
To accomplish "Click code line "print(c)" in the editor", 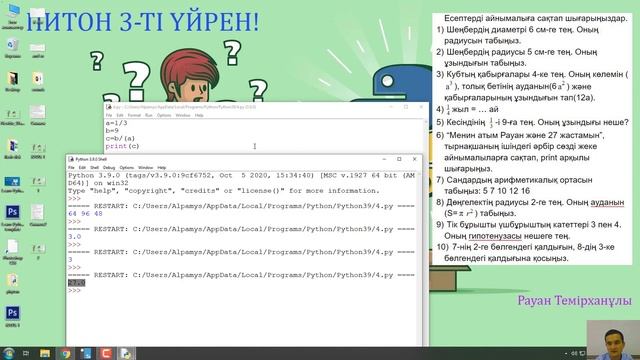I will coord(122,146).
